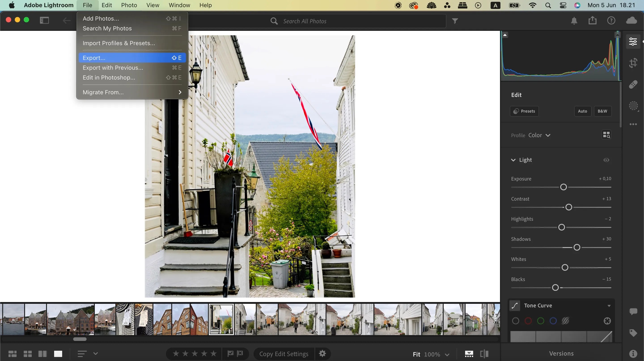This screenshot has height=361, width=644.
Task: Switch to single photo view at bottom
Action: point(58,353)
